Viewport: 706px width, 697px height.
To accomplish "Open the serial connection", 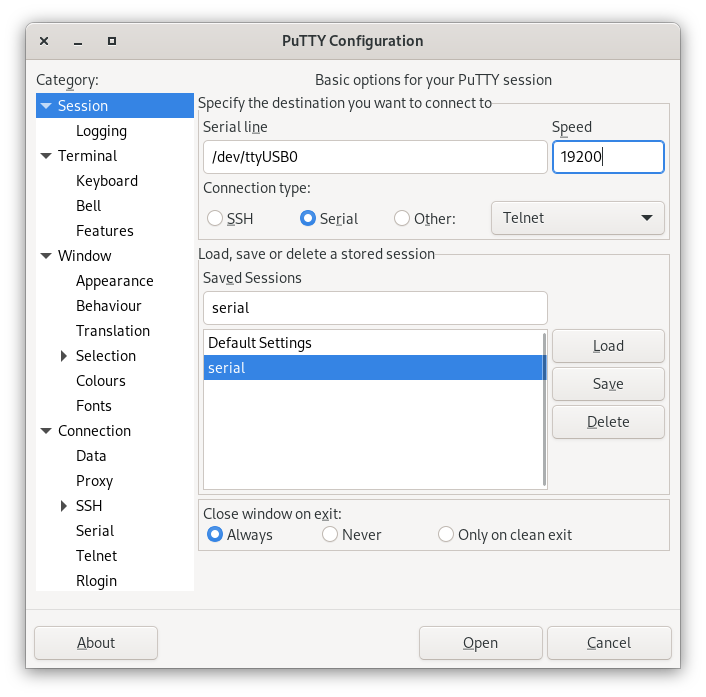I will click(x=480, y=643).
